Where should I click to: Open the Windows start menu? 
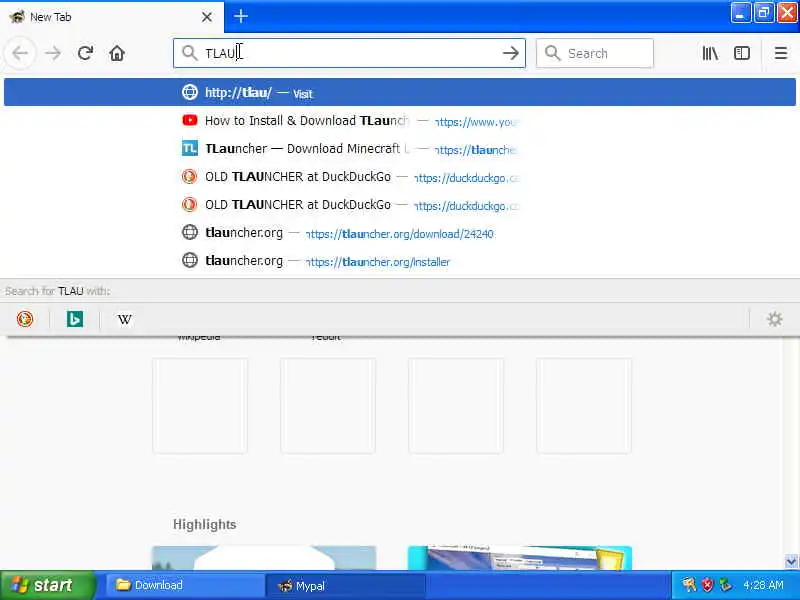click(47, 585)
